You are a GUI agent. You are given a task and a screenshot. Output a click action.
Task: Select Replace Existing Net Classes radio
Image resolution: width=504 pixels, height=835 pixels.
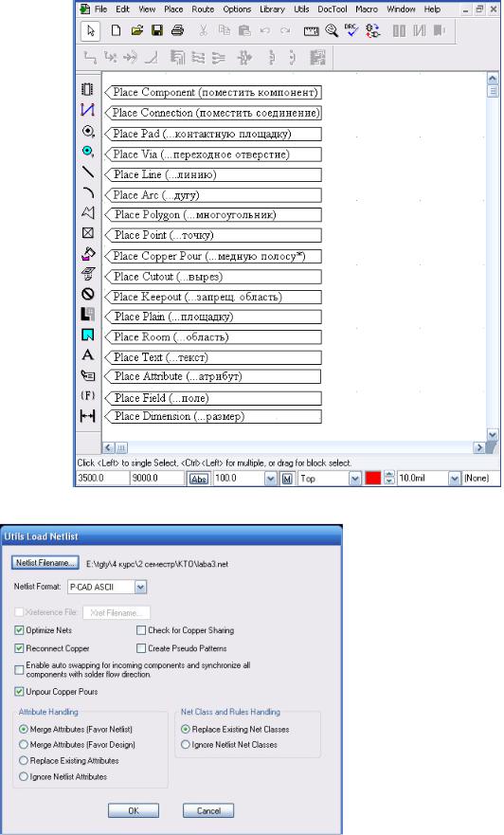185,729
